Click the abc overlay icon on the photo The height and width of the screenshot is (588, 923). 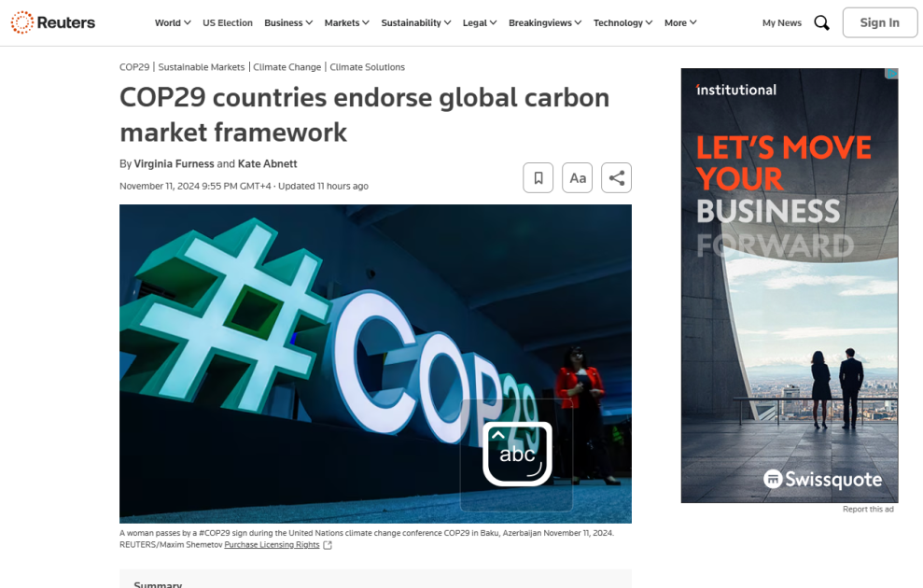click(517, 454)
